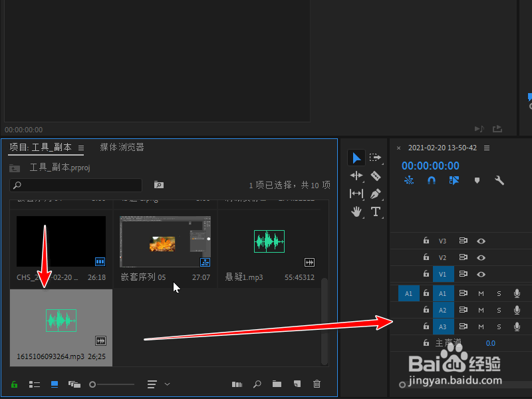Solo track A3
Image resolution: width=532 pixels, height=399 pixels.
click(499, 327)
